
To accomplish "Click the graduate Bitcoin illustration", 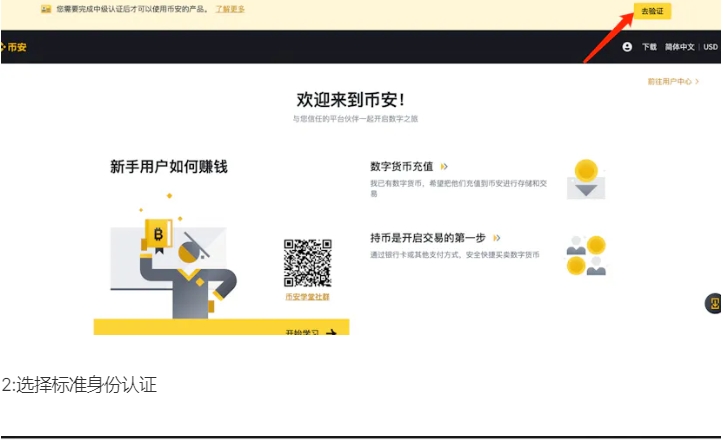I will [x=173, y=256].
